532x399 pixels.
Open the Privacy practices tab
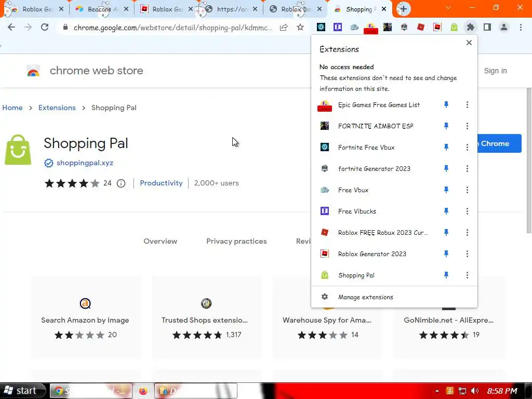[x=236, y=241]
